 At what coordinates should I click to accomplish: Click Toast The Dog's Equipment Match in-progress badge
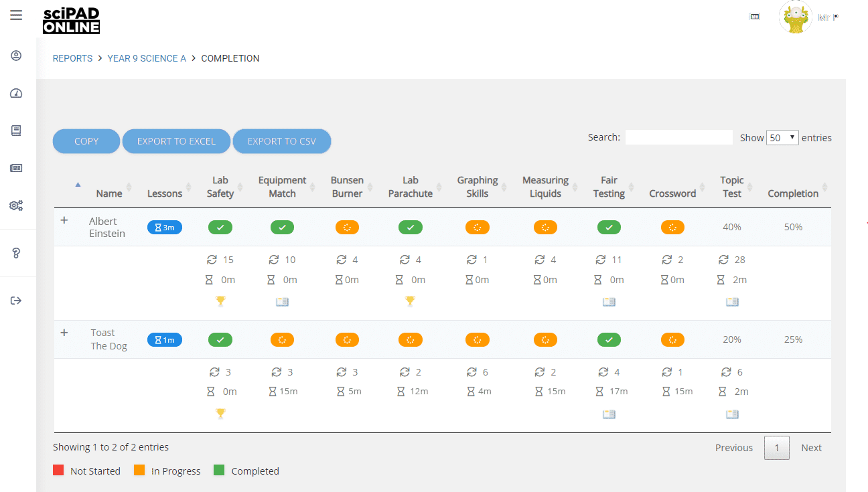click(282, 340)
